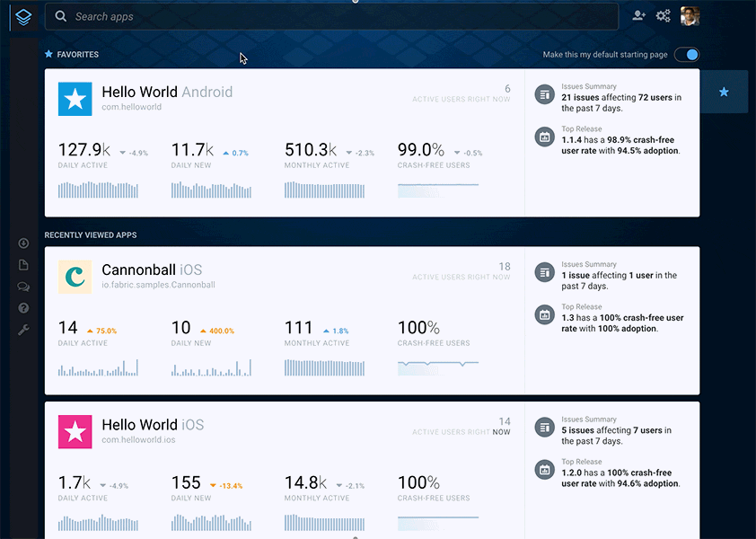Click Daily New bar chart for Hello World Android
The image size is (756, 539).
point(211,190)
